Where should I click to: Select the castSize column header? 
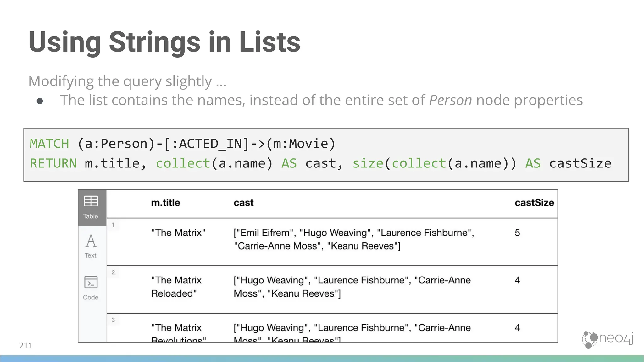(x=534, y=203)
